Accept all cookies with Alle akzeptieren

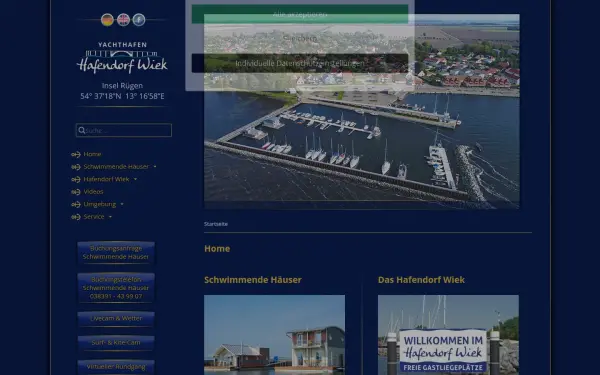point(300,14)
